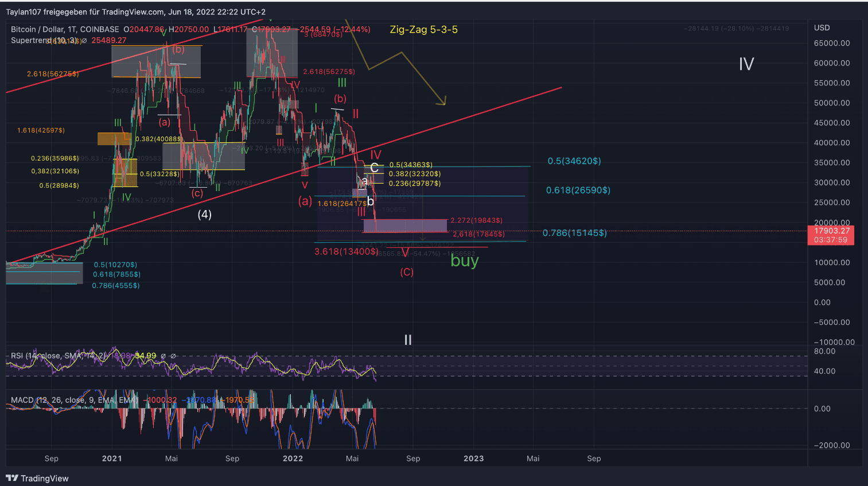Click the current price tag 17903.27
This screenshot has width=868, height=486.
[x=831, y=235]
